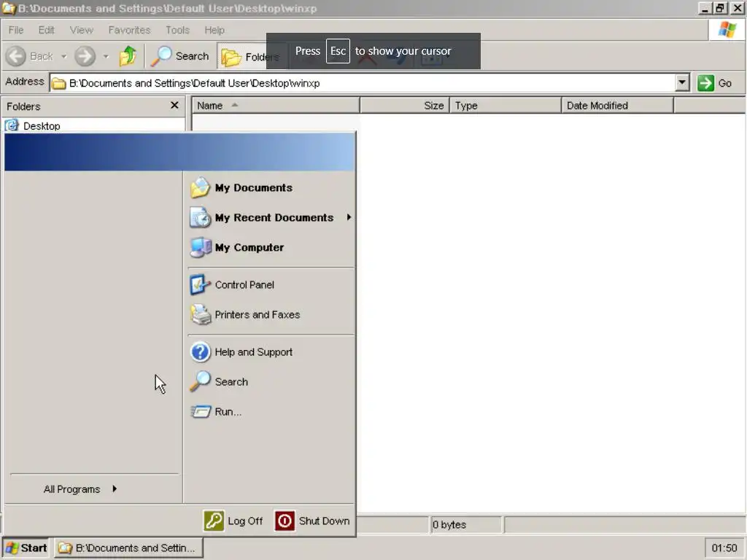Viewport: 747px width, 560px height.
Task: Close the Folders pane
Action: point(174,105)
